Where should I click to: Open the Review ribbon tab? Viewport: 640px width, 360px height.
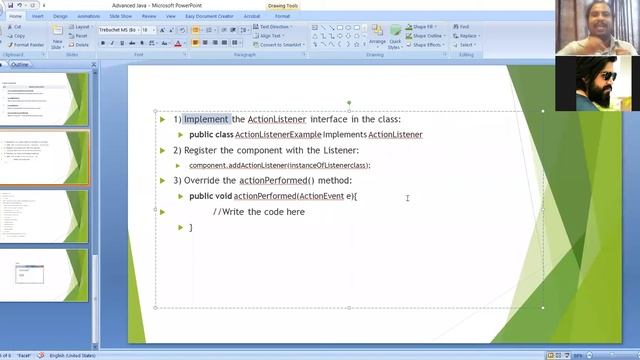149,16
